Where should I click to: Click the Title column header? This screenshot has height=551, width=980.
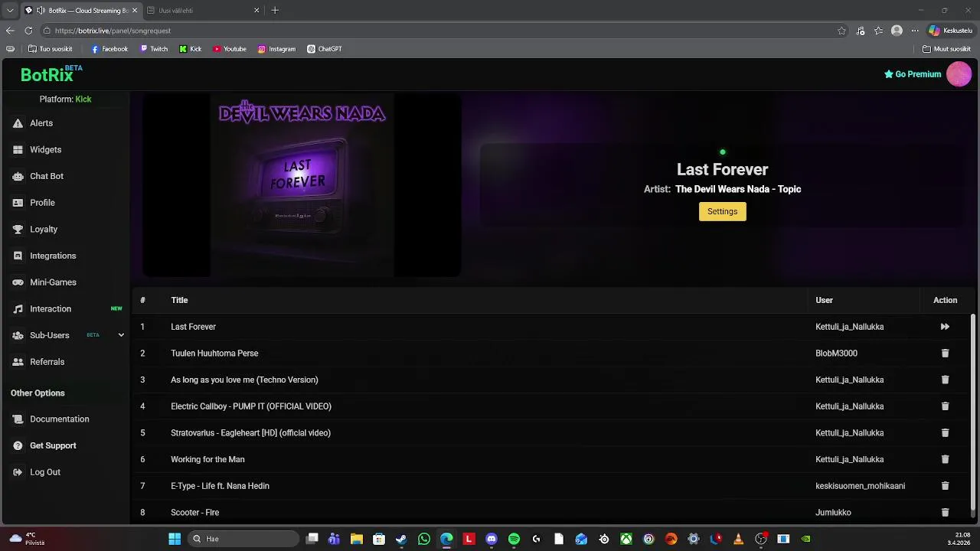(179, 300)
